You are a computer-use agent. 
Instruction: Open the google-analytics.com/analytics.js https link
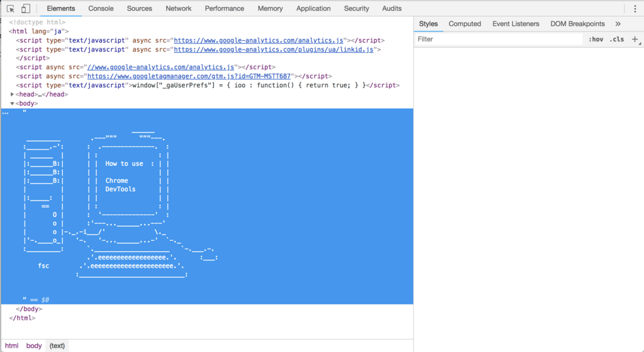(258, 40)
